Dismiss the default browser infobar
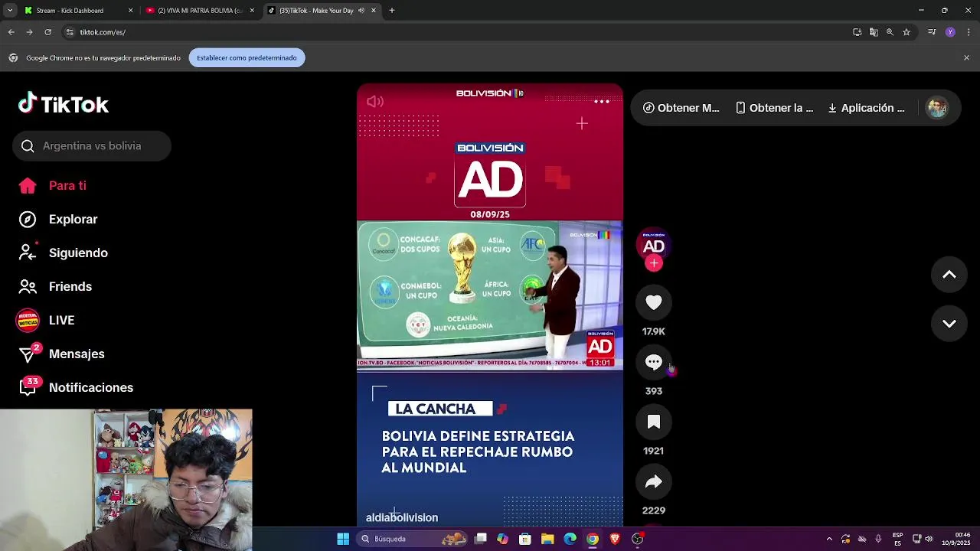The width and height of the screenshot is (980, 551). pos(966,57)
